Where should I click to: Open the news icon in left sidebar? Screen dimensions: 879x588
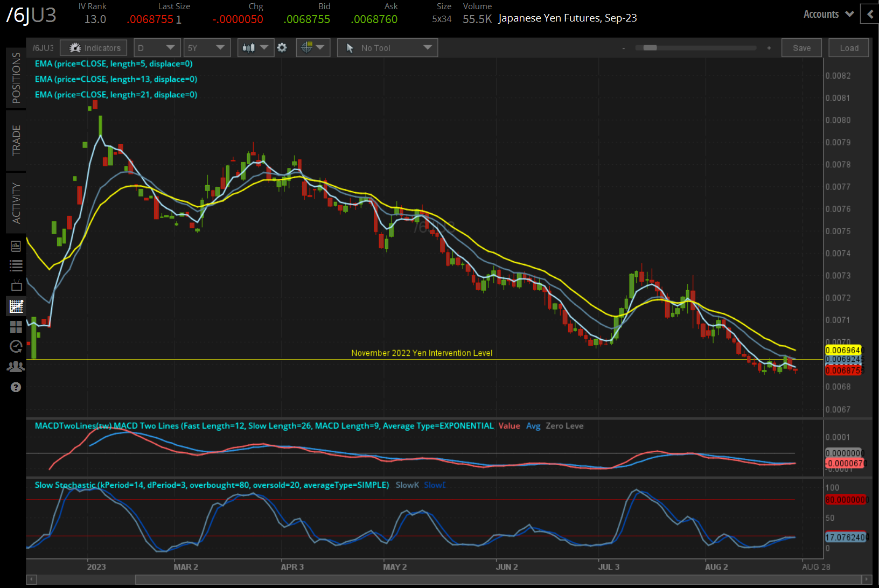[x=16, y=247]
